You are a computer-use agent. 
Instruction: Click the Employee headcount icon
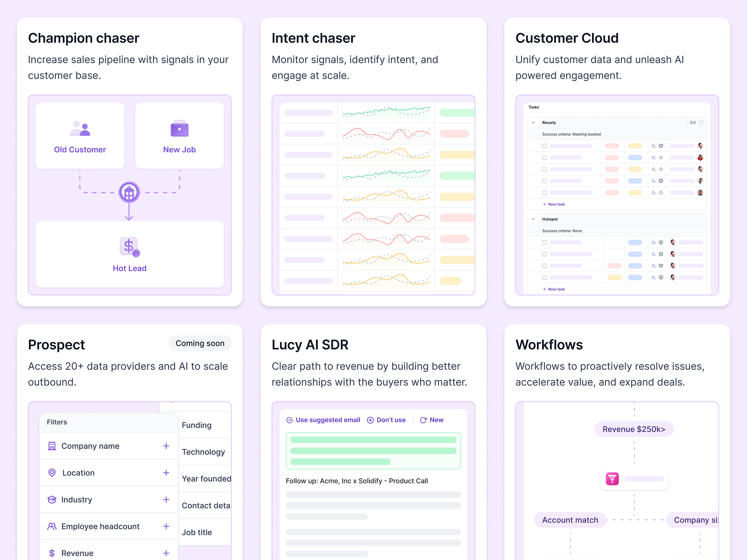coord(52,526)
